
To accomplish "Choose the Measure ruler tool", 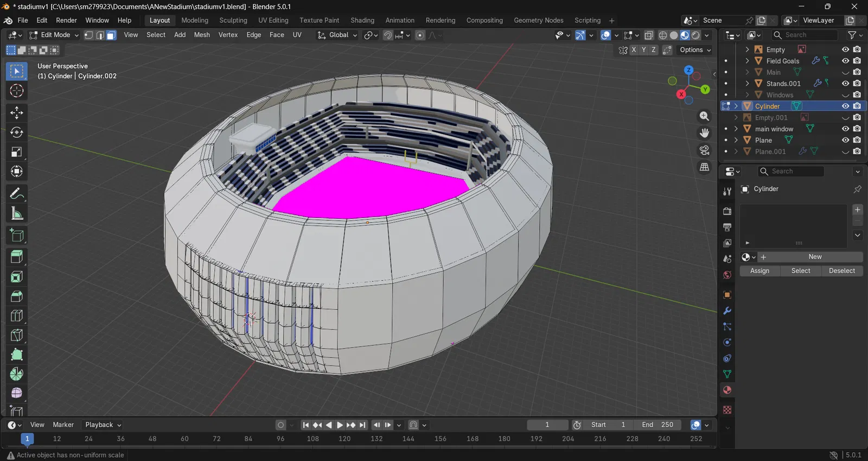I will 17,214.
